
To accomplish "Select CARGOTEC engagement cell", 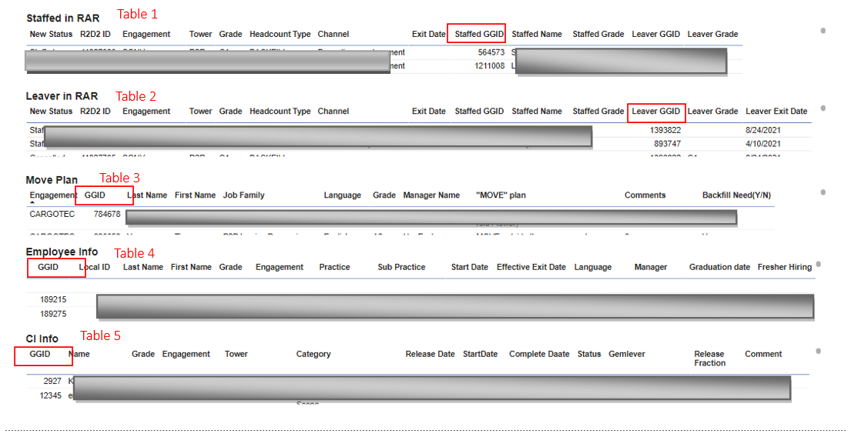I will (52, 214).
